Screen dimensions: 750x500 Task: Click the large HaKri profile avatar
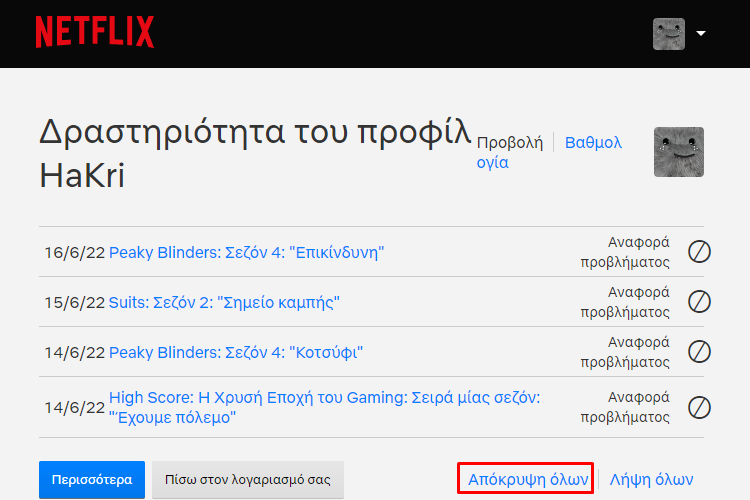pyautogui.click(x=679, y=152)
